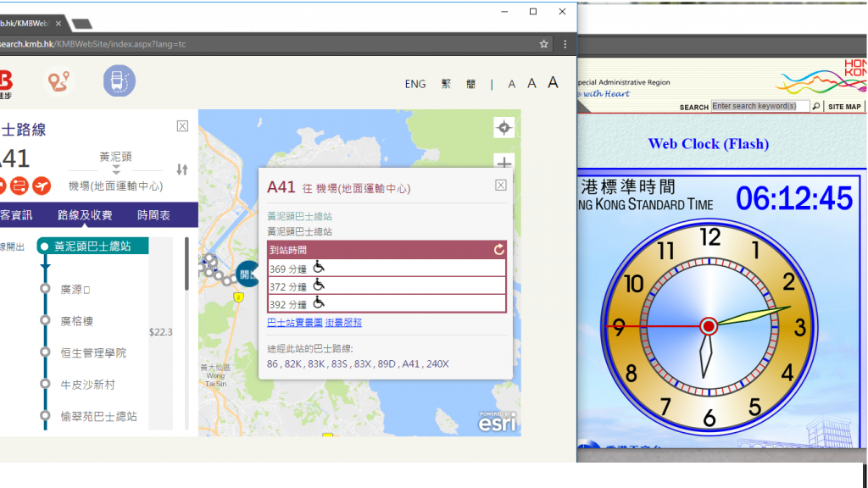Click the route 2 shield on map
Viewport: 868px width, 488px height.
click(x=238, y=297)
